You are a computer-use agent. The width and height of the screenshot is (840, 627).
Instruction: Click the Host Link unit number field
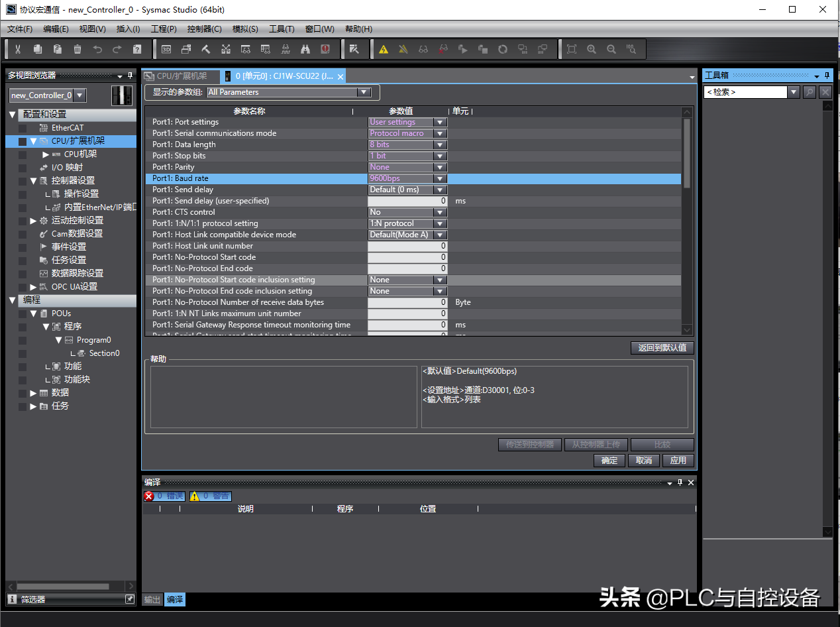[x=407, y=246]
